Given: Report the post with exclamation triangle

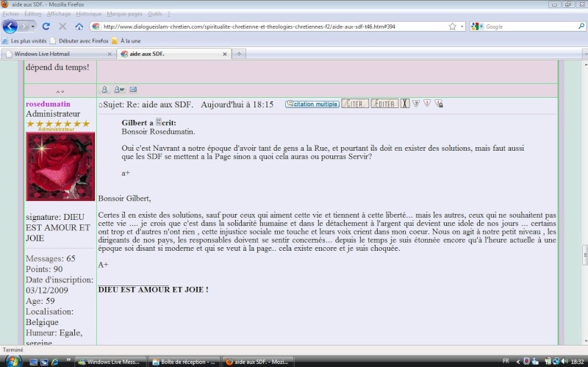Looking at the screenshot, I should pos(427,103).
